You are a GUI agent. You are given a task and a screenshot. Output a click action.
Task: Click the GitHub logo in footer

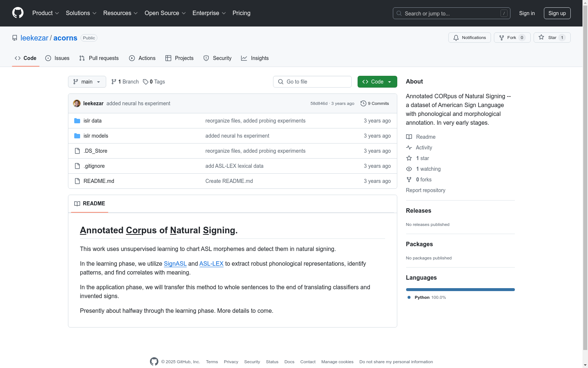pos(154,361)
